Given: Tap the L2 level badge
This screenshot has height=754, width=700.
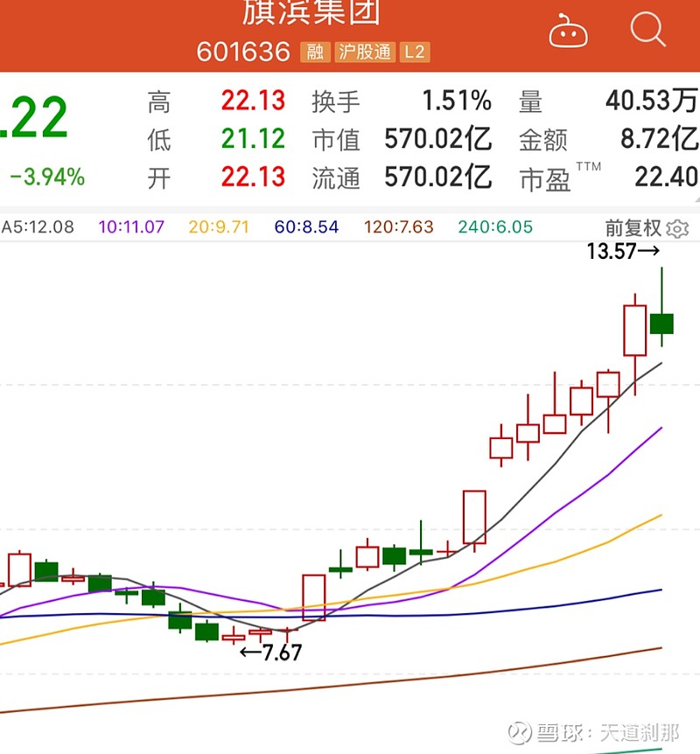Looking at the screenshot, I should click(x=414, y=52).
